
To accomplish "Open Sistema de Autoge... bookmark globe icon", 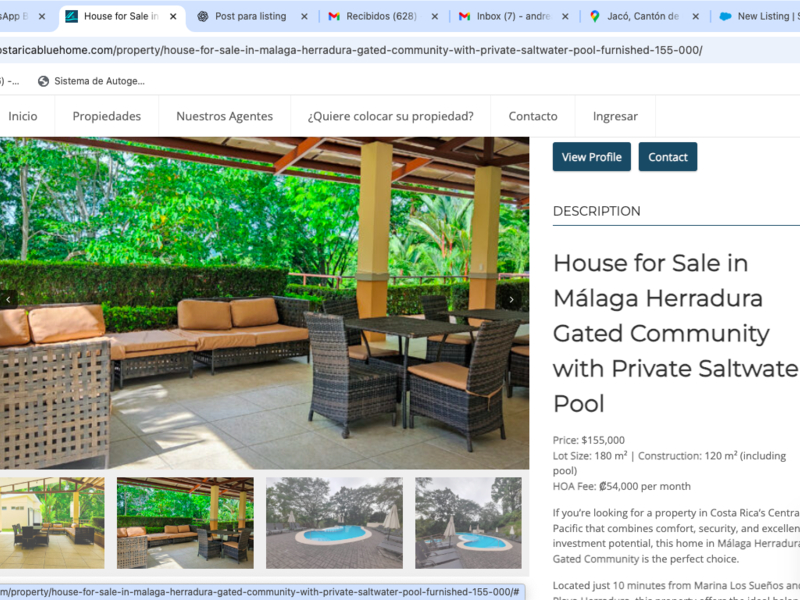I will [x=43, y=81].
